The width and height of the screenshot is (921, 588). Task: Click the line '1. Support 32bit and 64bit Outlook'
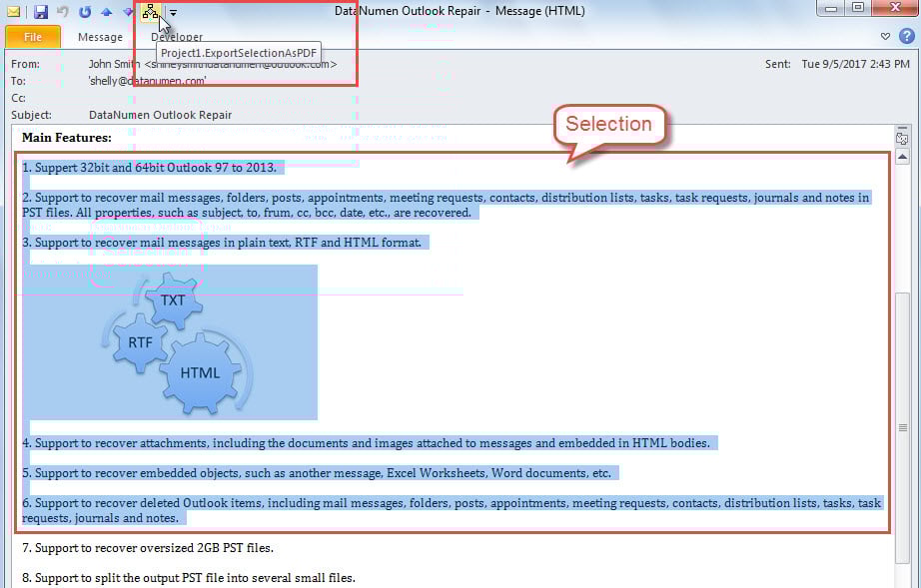pyautogui.click(x=149, y=168)
